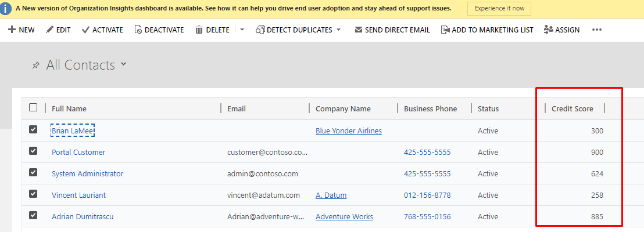644x232 pixels.
Task: Click the EDIT pencil icon
Action: tap(49, 30)
